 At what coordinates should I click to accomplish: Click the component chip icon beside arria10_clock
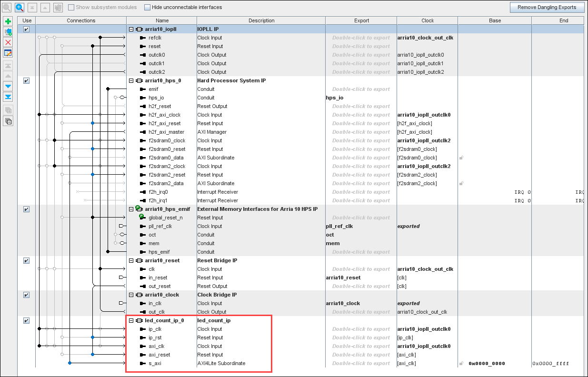tap(140, 295)
